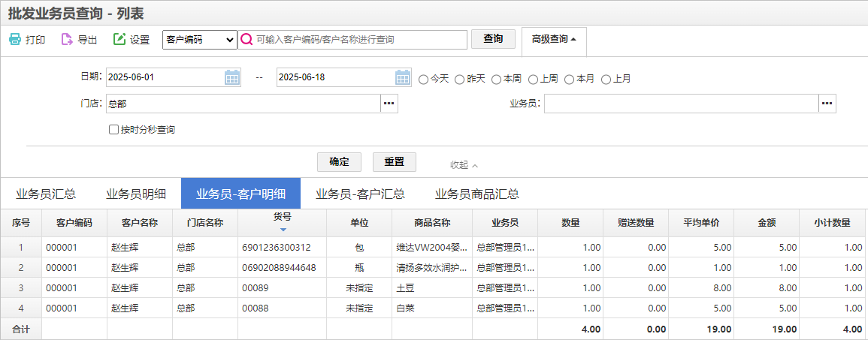The image size is (868, 340).
Task: Click the 重置 button
Action: tap(395, 162)
